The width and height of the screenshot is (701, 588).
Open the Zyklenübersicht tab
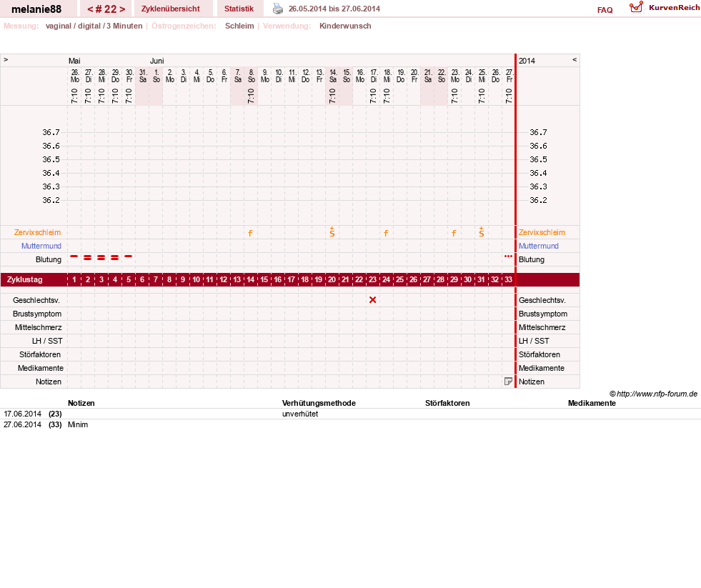[x=170, y=9]
